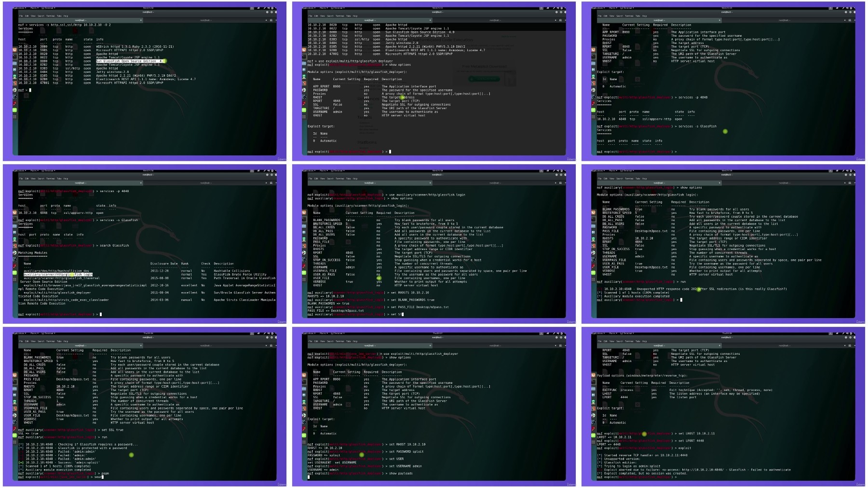
Task: Click Terminal dock icon in the search GlassFish frame
Action: pos(15,219)
